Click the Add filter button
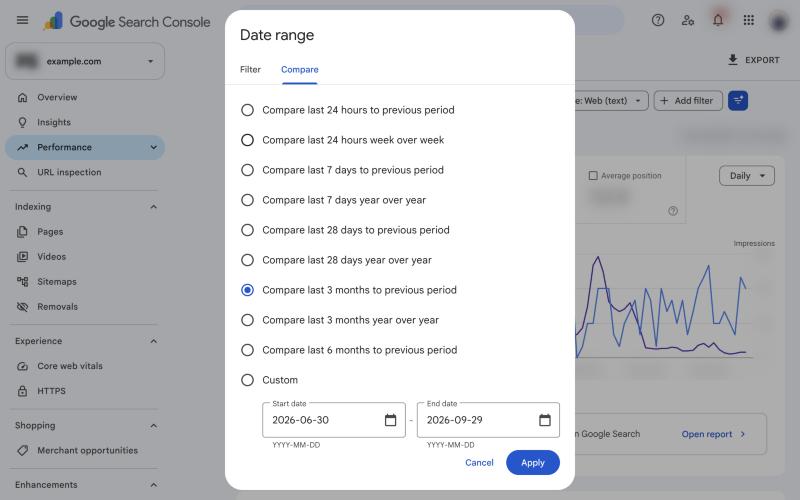Screen dimensions: 800x500 688,101
